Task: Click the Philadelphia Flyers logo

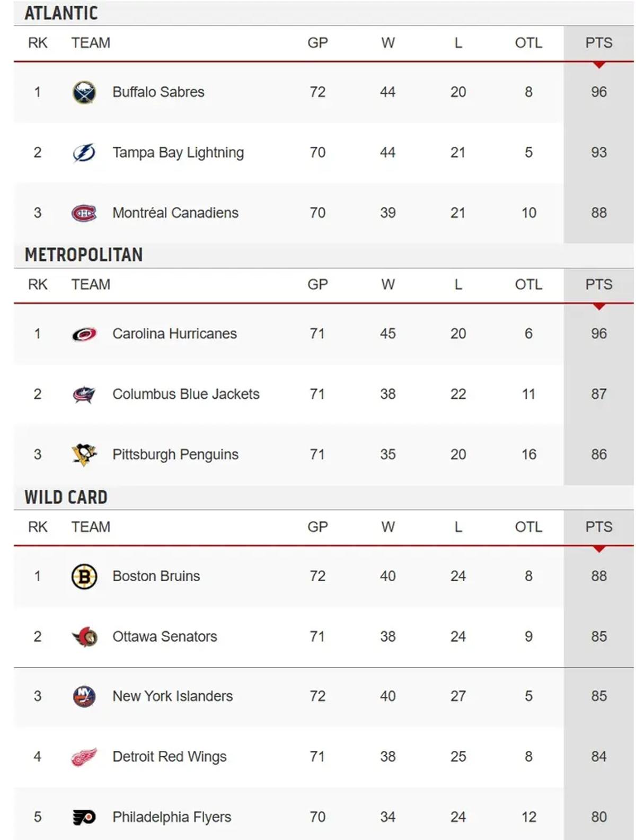Action: pos(84,817)
